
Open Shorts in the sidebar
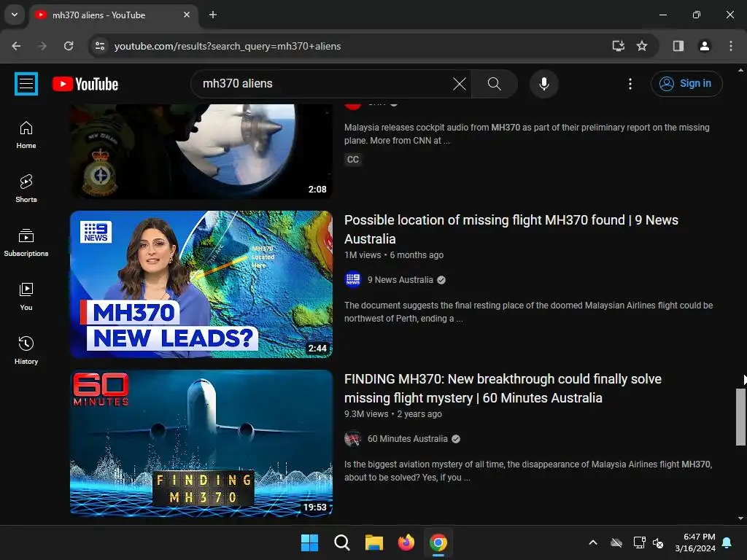click(x=26, y=189)
